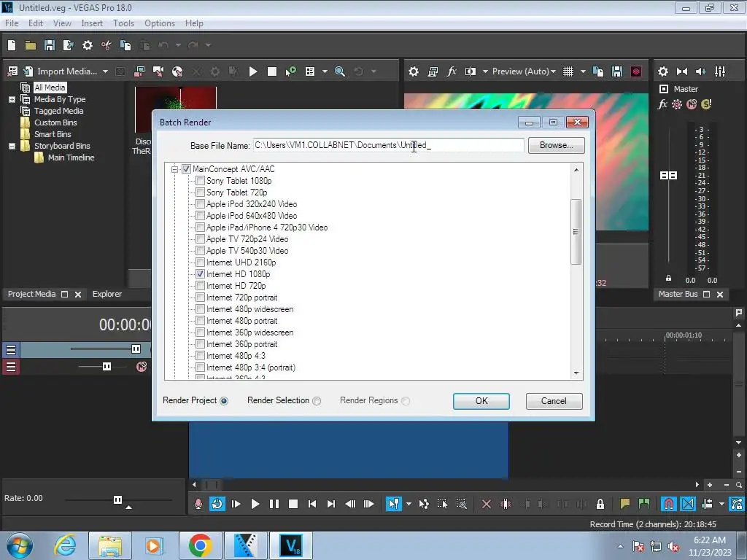
Task: Select Render Project radio button
Action: 224,401
